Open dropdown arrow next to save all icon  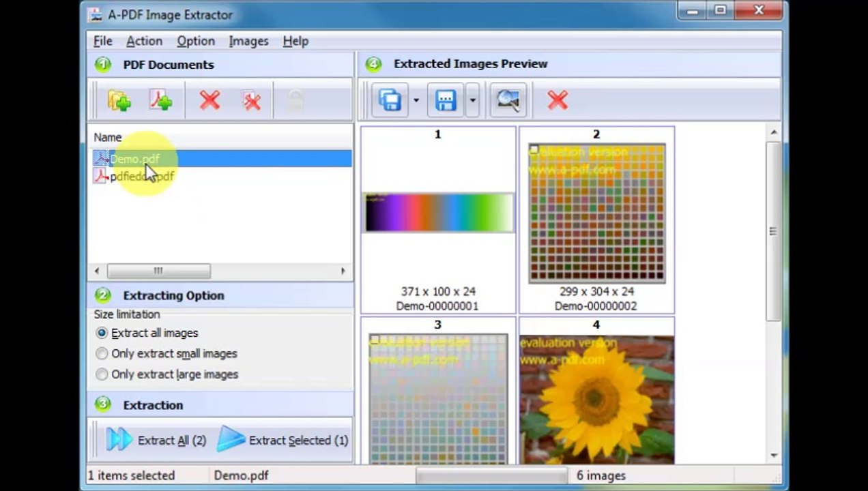click(416, 101)
